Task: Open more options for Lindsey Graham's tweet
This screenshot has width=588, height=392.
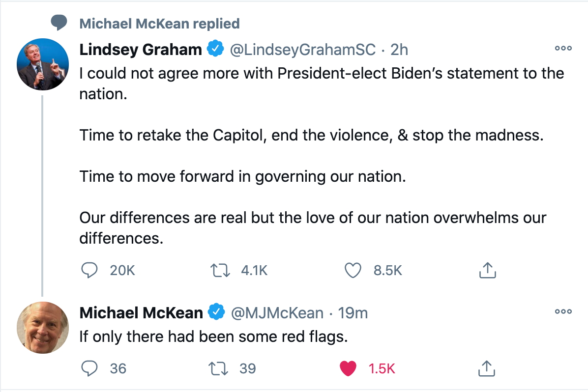Action: (563, 49)
